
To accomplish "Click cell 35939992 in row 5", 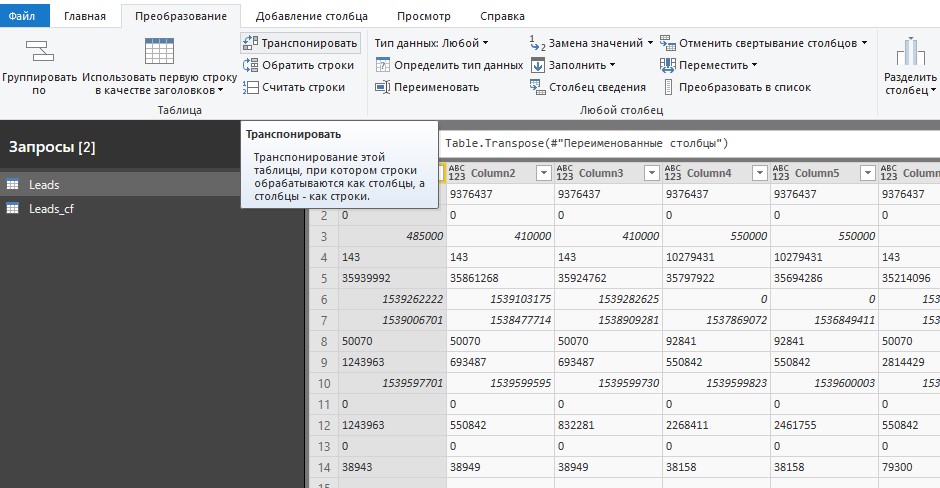I will tap(392, 278).
